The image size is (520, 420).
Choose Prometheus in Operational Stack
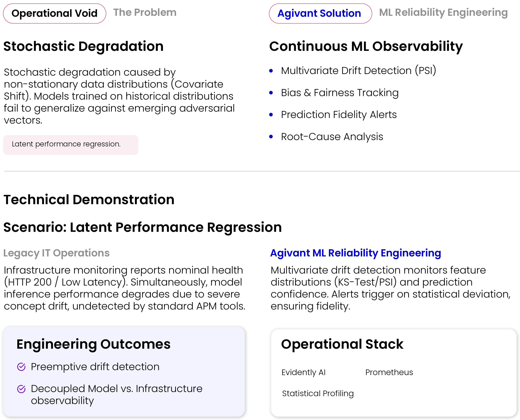(389, 372)
